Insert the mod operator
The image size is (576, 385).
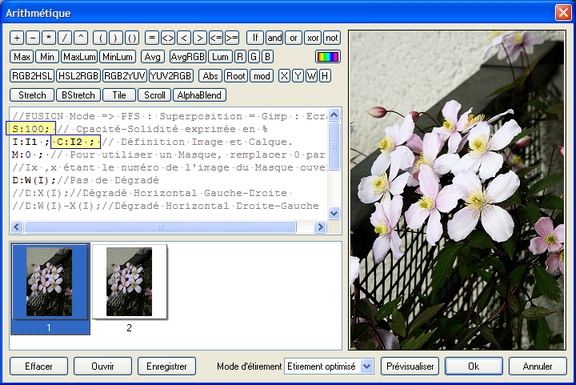[262, 76]
